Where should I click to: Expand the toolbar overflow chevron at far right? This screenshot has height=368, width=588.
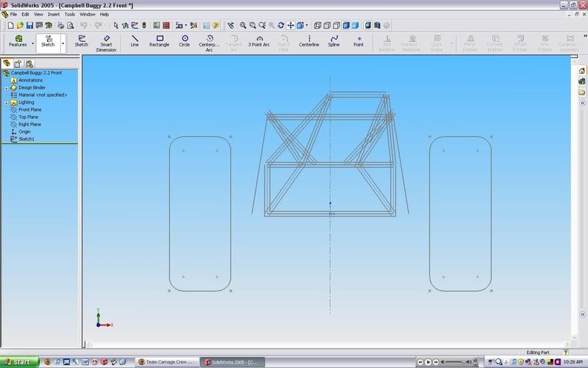pos(584,35)
